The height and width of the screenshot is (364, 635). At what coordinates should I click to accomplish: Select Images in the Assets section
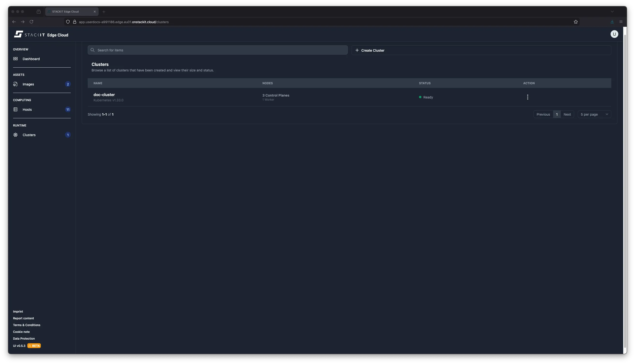click(28, 84)
